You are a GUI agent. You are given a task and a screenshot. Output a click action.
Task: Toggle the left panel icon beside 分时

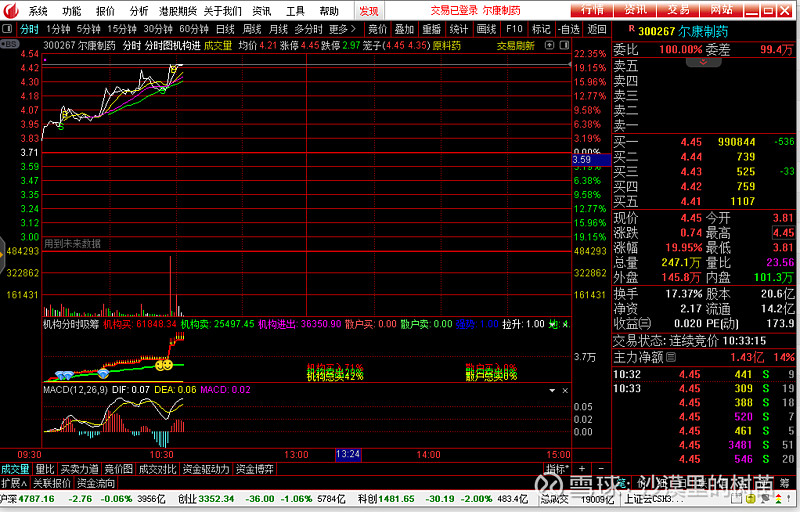click(x=7, y=29)
